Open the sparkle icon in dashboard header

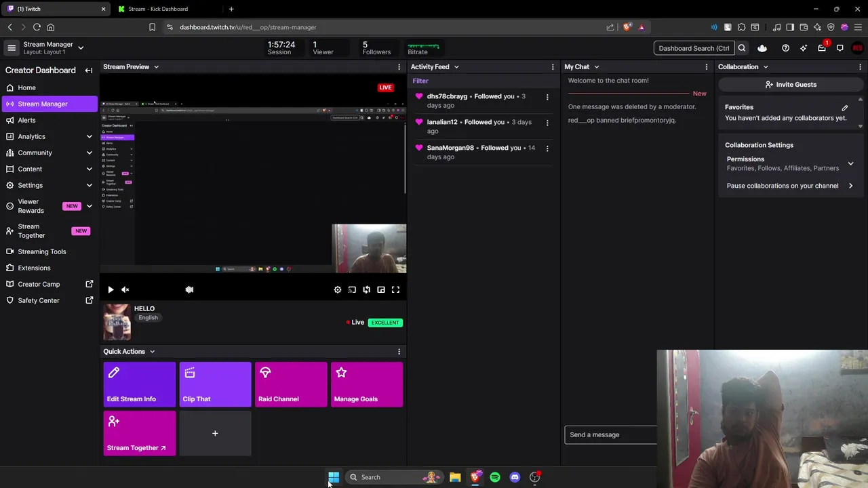(804, 48)
